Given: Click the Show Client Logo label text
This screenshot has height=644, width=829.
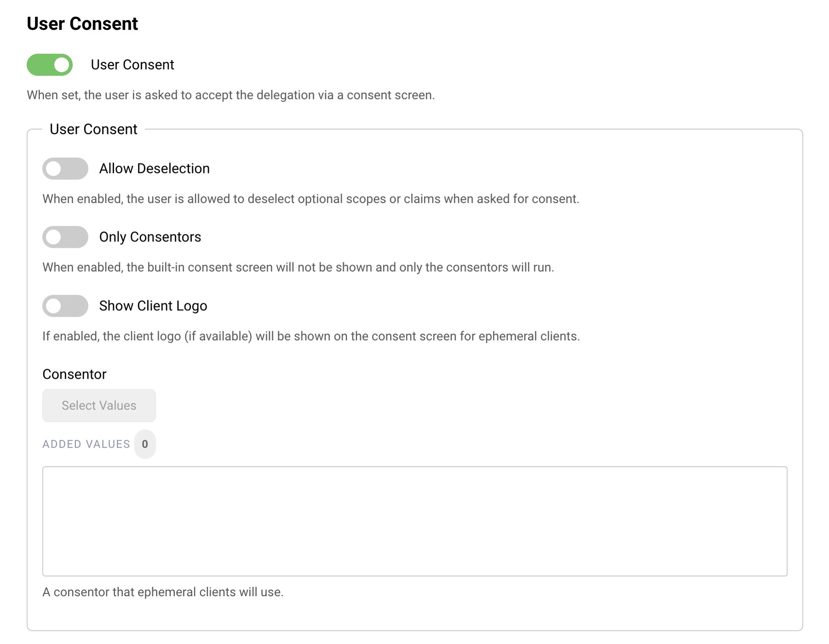Looking at the screenshot, I should point(153,305).
